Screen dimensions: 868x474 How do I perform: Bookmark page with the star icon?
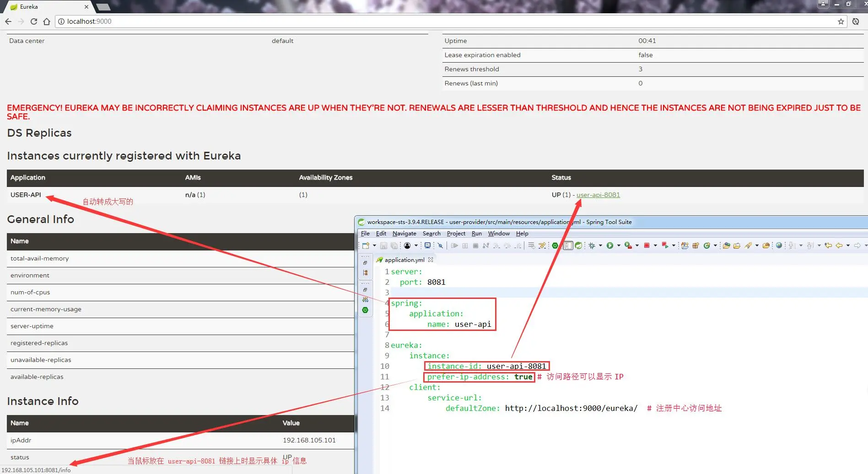841,21
